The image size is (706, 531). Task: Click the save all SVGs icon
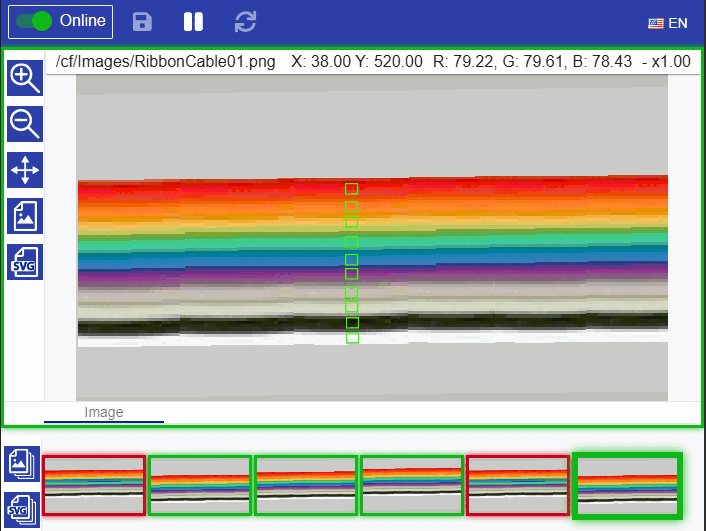pyautogui.click(x=22, y=510)
